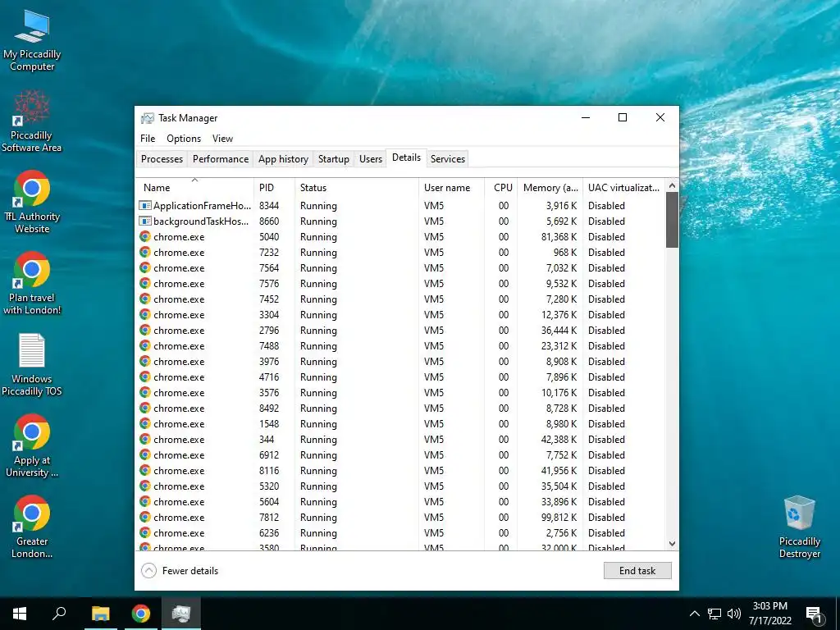Open File Explorer from the taskbar
The height and width of the screenshot is (630, 840).
point(101,614)
